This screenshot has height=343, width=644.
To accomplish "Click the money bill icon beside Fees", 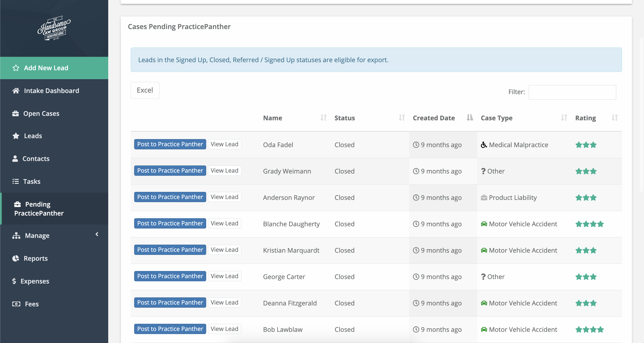I will [x=16, y=304].
